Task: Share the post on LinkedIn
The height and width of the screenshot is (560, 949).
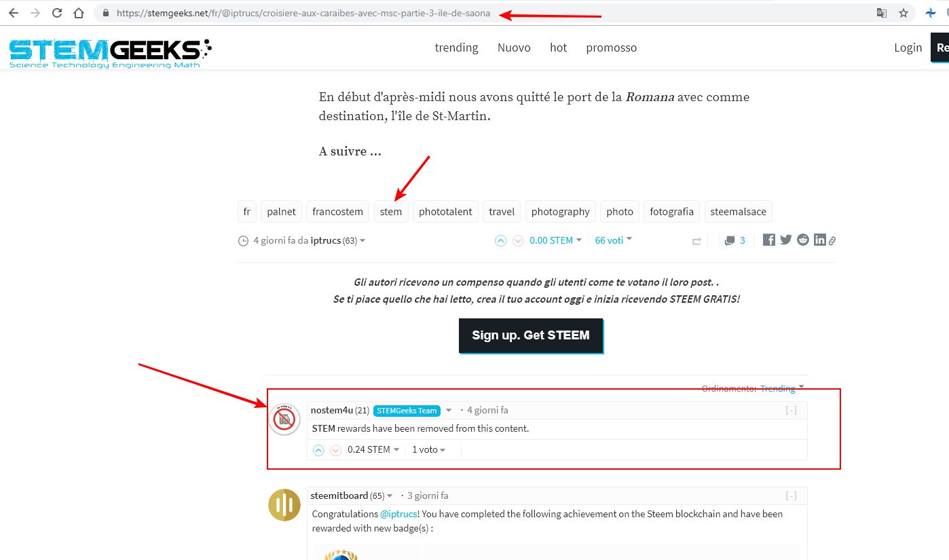Action: click(x=820, y=240)
